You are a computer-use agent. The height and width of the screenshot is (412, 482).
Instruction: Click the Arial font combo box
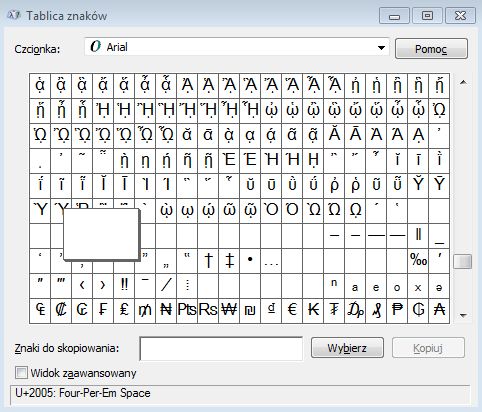pyautogui.click(x=237, y=47)
